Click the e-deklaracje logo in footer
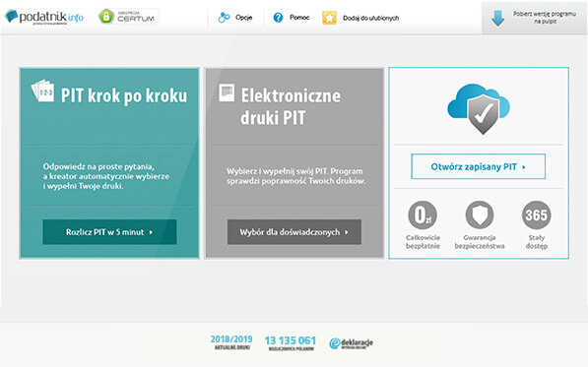This screenshot has width=588, height=367. pyautogui.click(x=351, y=342)
